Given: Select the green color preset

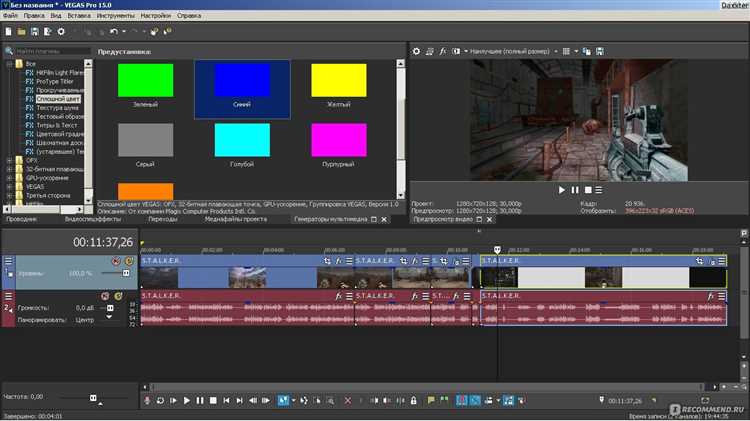Looking at the screenshot, I should pyautogui.click(x=145, y=80).
